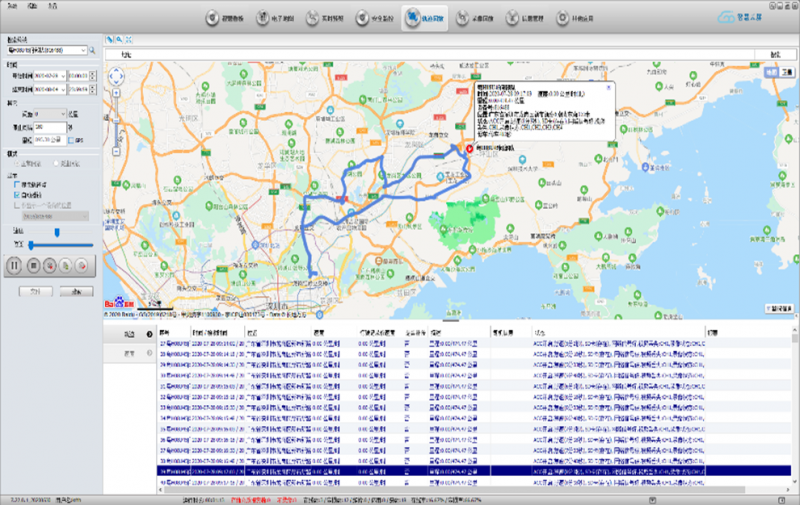800x505 pixels.
Task: Open the first menu in the menu bar
Action: click(x=12, y=4)
